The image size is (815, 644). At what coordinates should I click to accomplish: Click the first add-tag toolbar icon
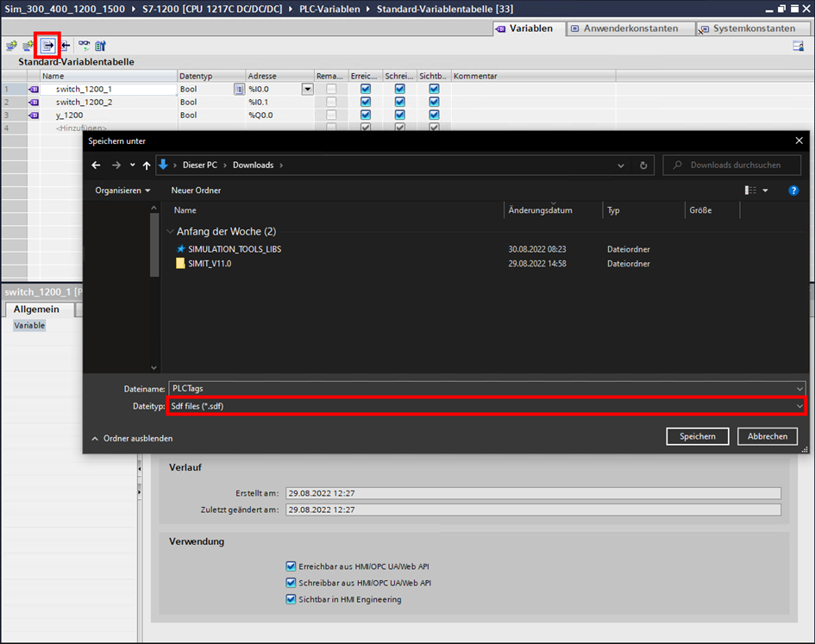pyautogui.click(x=11, y=46)
